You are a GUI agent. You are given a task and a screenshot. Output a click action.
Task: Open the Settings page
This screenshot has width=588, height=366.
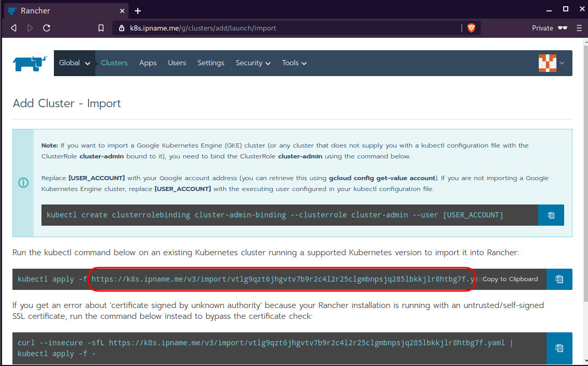click(211, 63)
